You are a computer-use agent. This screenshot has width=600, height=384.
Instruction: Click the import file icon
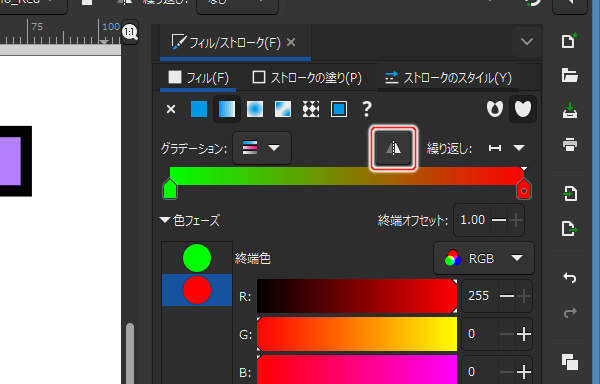click(569, 193)
